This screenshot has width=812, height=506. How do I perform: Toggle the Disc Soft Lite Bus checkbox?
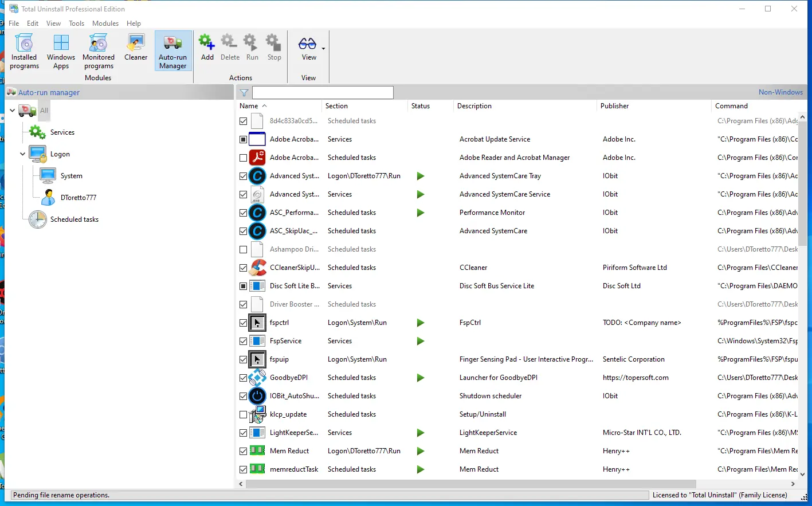[244, 286]
